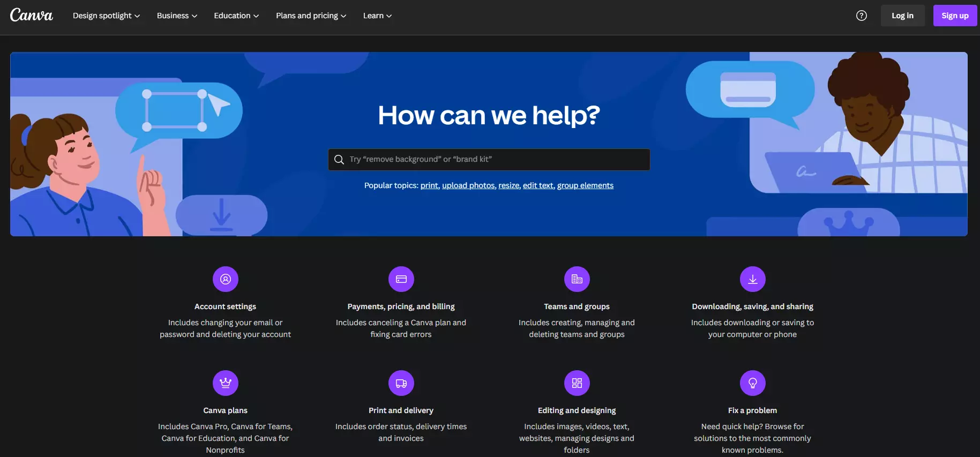The width and height of the screenshot is (980, 457).
Task: Open the group elements popular topic
Action: click(585, 185)
